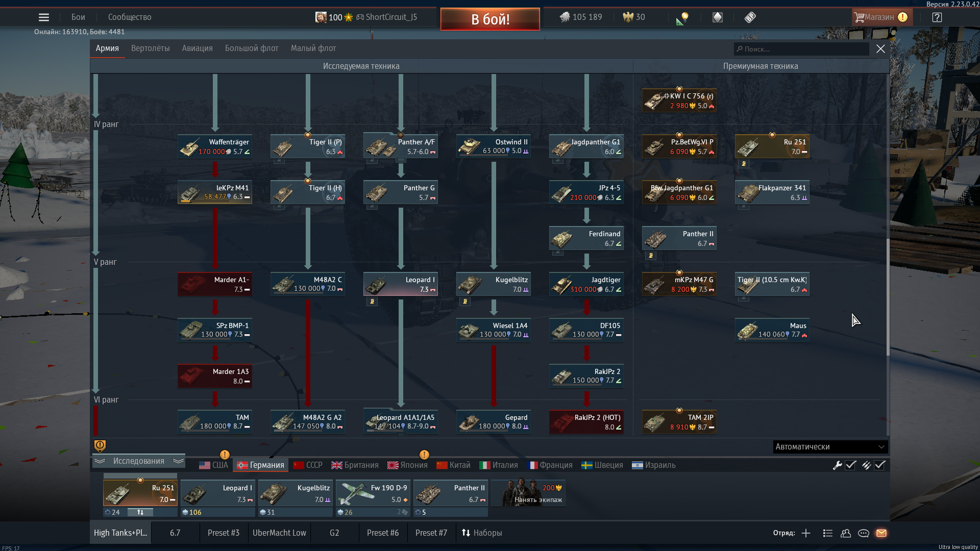Open the squad list icon

[x=828, y=533]
